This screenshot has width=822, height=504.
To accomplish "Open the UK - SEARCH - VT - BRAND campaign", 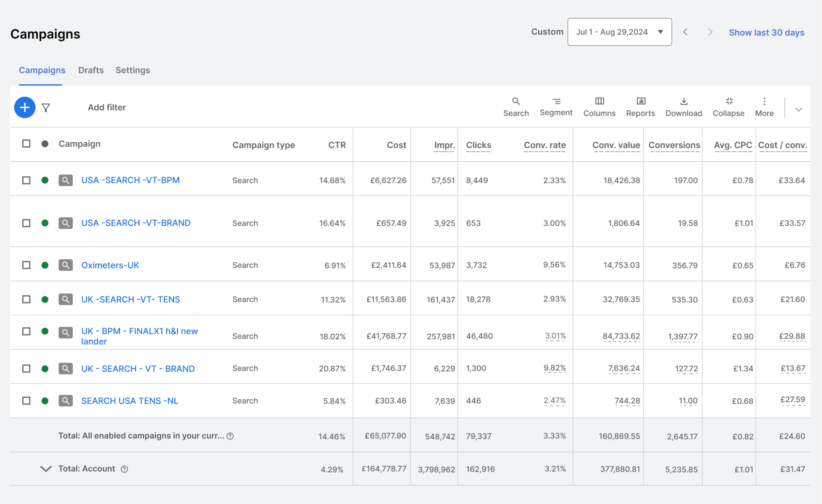I will [138, 368].
